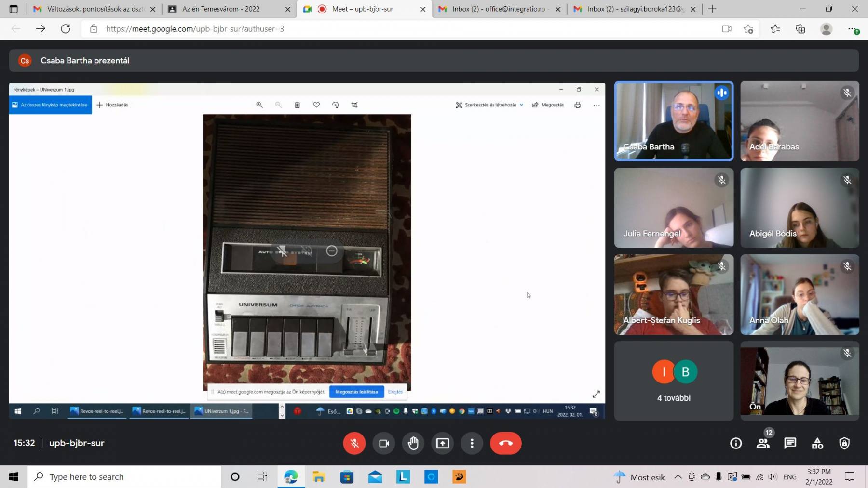Open the 'L' app on taskbar
This screenshot has width=868, height=488.
[403, 477]
